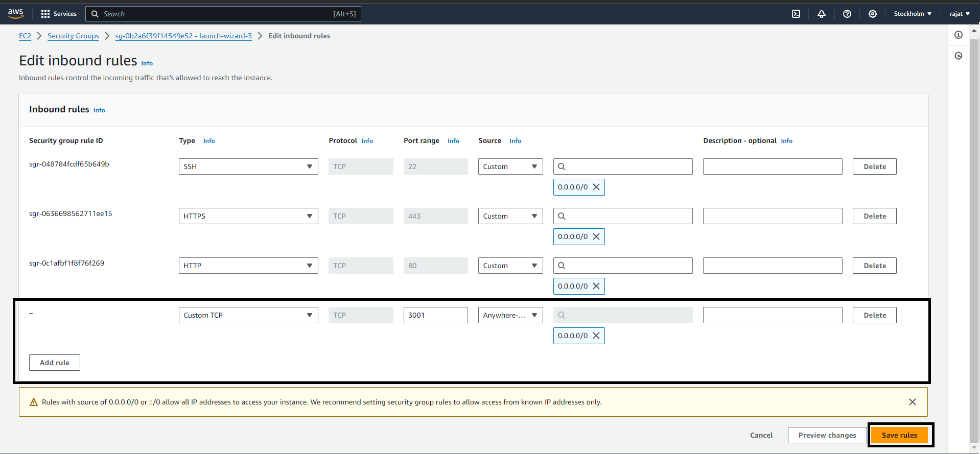Click the source search box for HTTP rule
980x454 pixels.
[623, 266]
